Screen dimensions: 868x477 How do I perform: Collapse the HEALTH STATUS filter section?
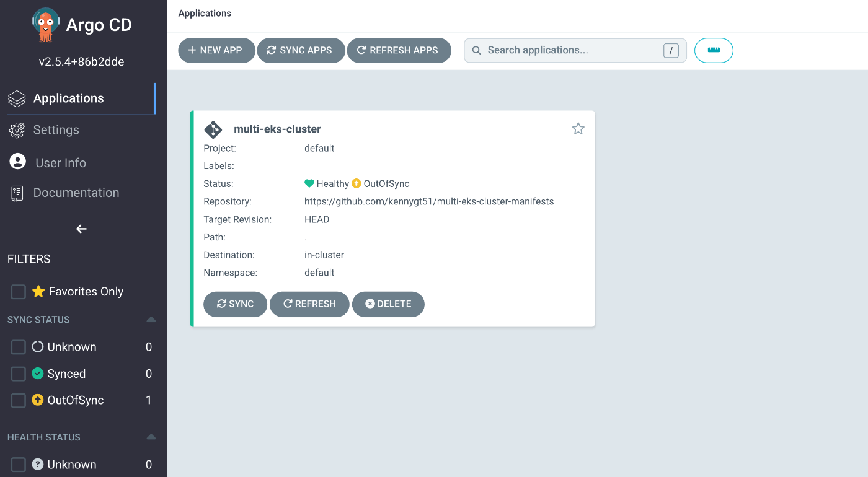pyautogui.click(x=151, y=437)
